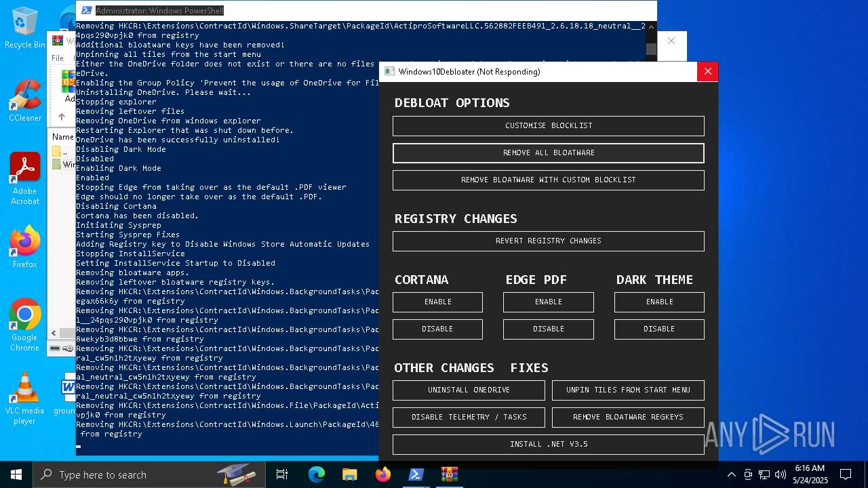This screenshot has width=868, height=488.
Task: Click the PowerShell vertical scrollbar thumb
Action: click(x=651, y=49)
